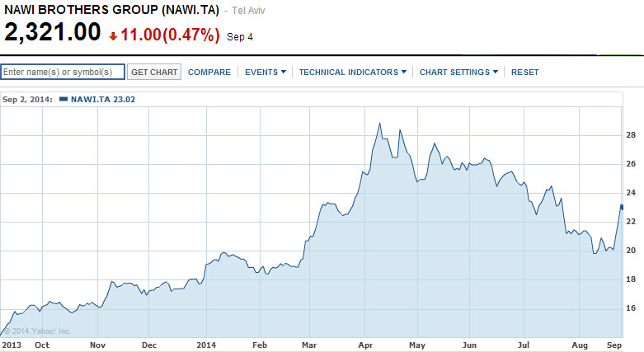Click the NAWI.TA 23.02 legend label

[x=103, y=100]
